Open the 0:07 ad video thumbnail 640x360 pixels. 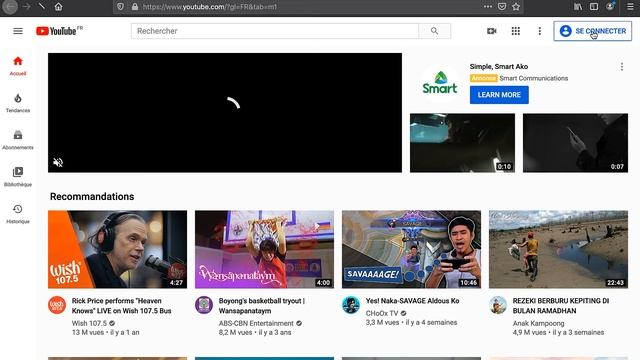click(x=576, y=143)
